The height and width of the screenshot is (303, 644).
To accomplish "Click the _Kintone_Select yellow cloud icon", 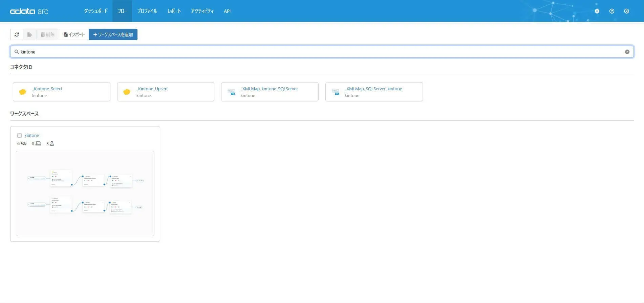I will [x=23, y=92].
